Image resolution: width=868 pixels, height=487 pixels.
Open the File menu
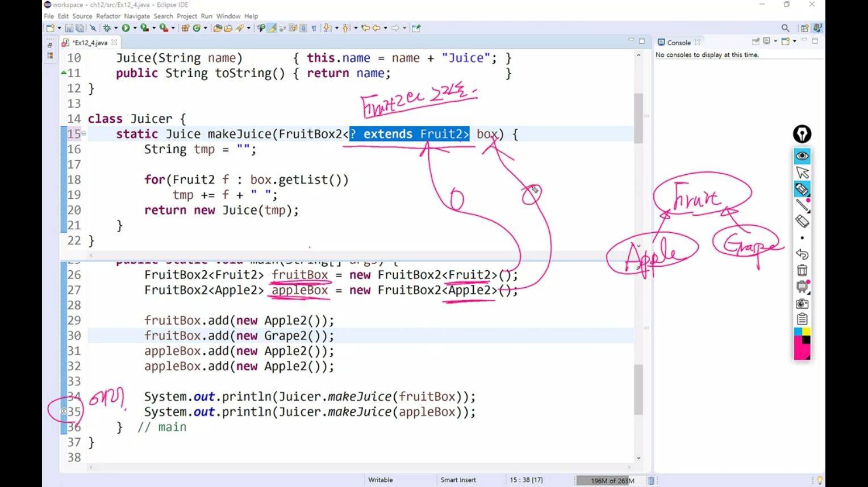click(49, 16)
